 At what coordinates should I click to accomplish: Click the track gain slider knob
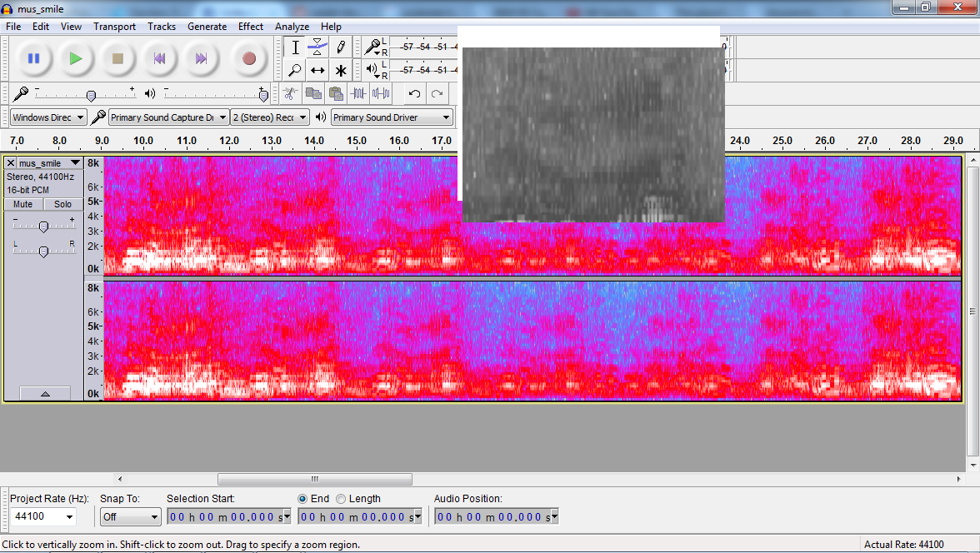[x=43, y=227]
